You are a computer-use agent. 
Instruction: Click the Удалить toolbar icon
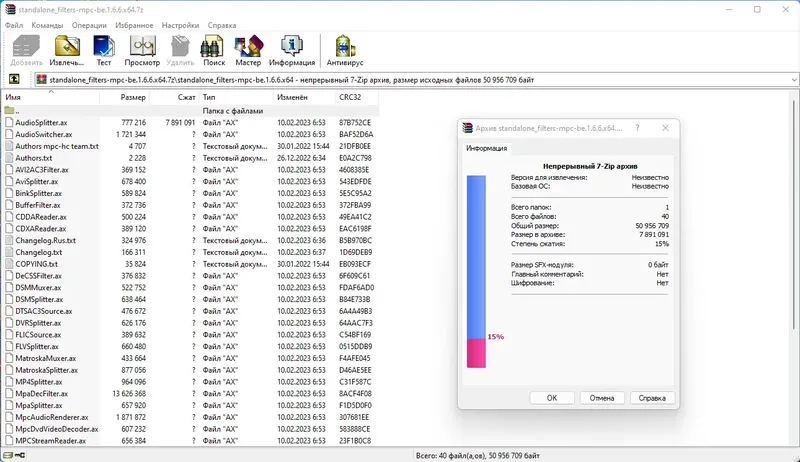[180, 50]
